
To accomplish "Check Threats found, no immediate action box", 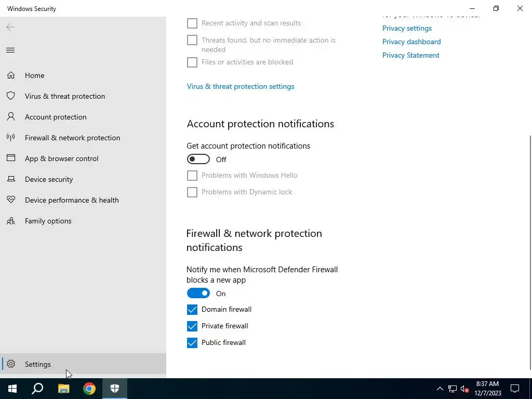I will (192, 40).
